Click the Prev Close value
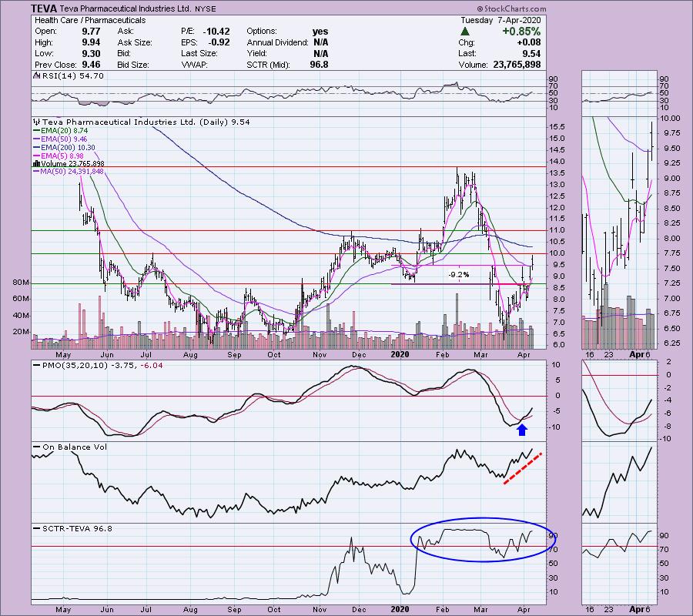The width and height of the screenshot is (693, 616). 91,65
